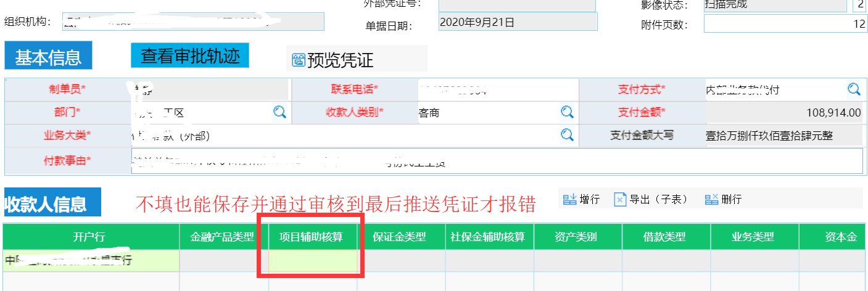Viewport: 868px width, 291px height.
Task: Open the 收款人信息 section tab
Action: click(x=52, y=204)
